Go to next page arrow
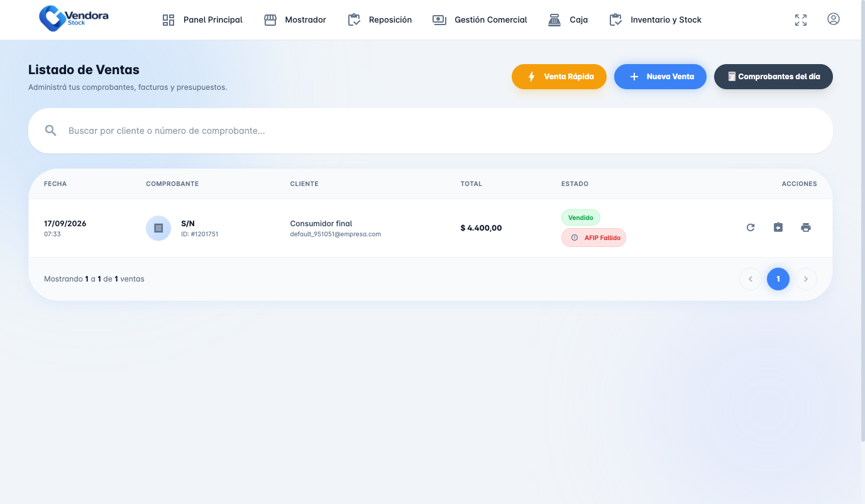 (806, 279)
